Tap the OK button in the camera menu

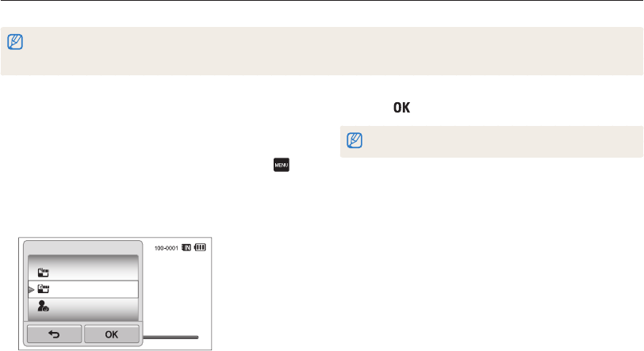[x=112, y=334]
